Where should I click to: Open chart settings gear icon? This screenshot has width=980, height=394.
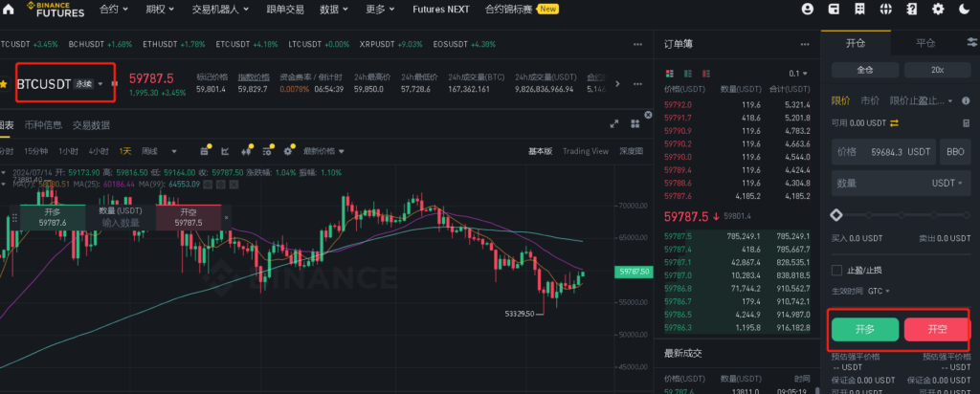coord(289,150)
